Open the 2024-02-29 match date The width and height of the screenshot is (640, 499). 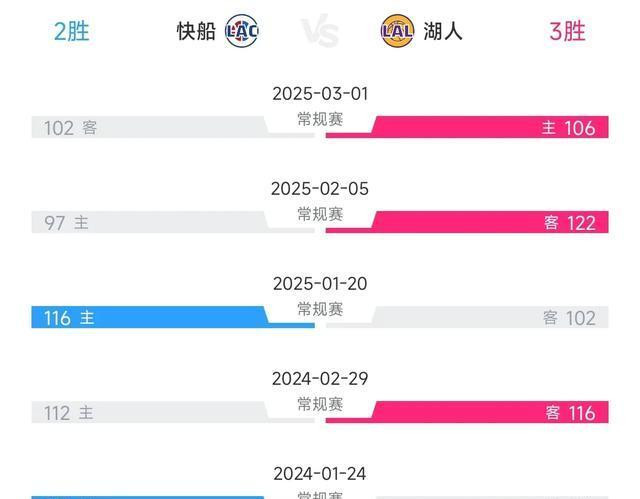[x=320, y=379]
